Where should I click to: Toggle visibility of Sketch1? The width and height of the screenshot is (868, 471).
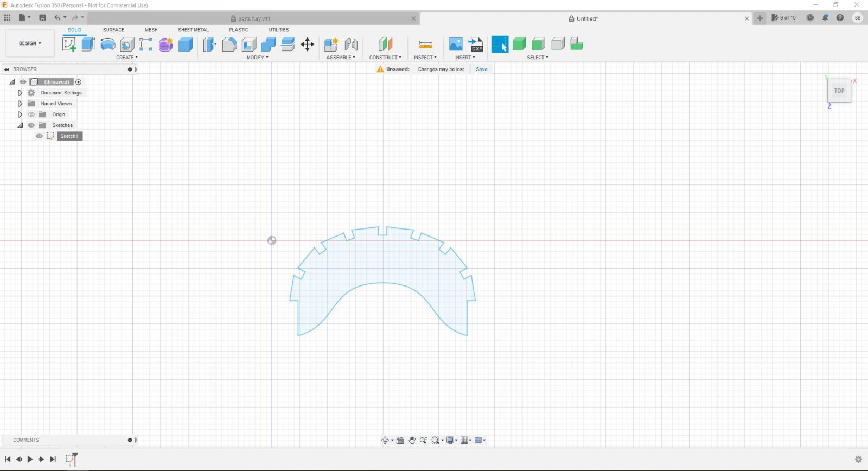[x=39, y=136]
